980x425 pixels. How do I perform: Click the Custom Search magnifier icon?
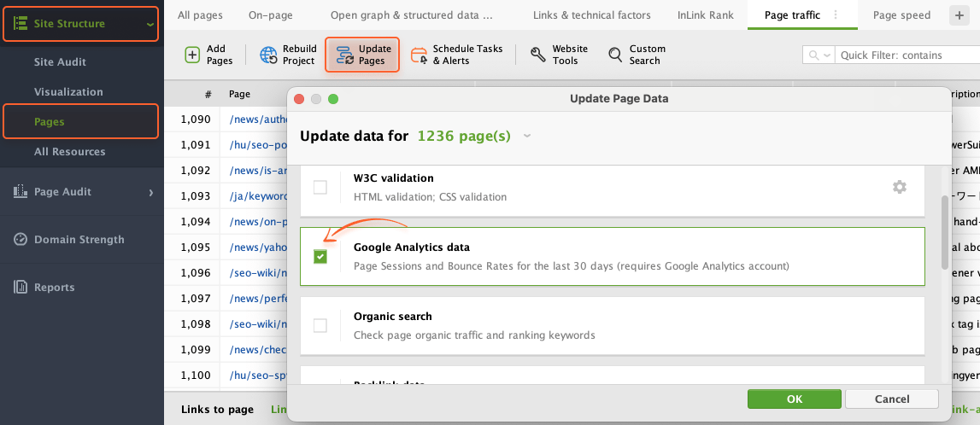pos(616,55)
